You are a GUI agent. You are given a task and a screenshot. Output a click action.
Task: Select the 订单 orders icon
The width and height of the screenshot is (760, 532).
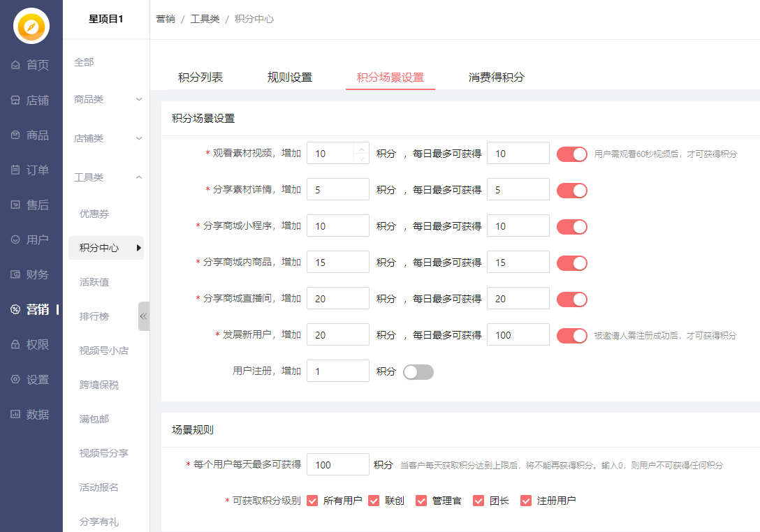click(15, 170)
